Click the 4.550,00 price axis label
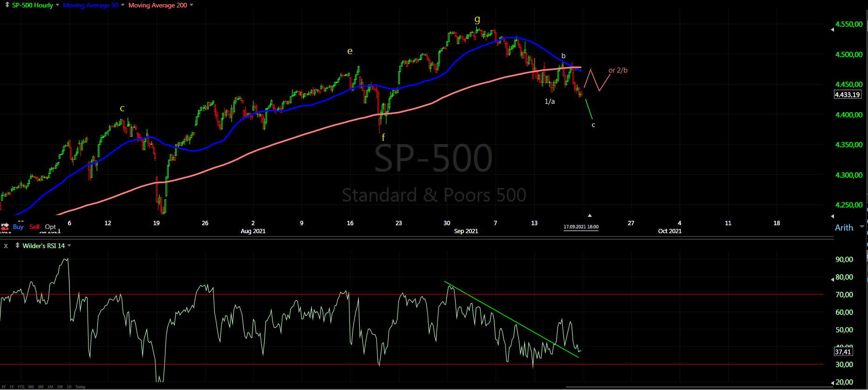This screenshot has width=868, height=390. click(x=849, y=24)
